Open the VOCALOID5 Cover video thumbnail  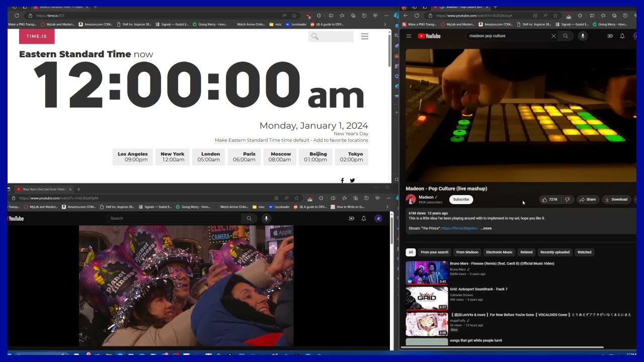pos(427,324)
